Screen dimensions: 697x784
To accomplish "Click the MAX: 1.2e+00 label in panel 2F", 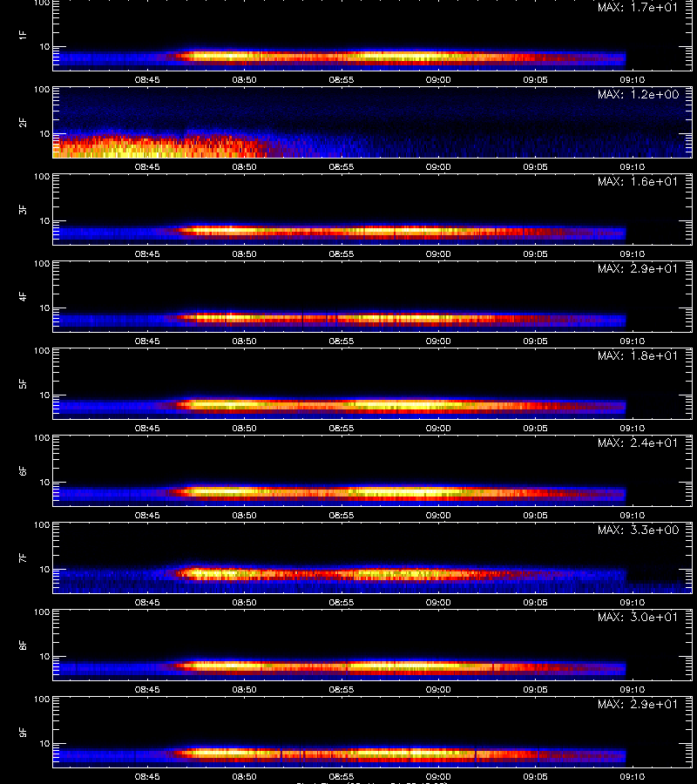I will [x=638, y=94].
